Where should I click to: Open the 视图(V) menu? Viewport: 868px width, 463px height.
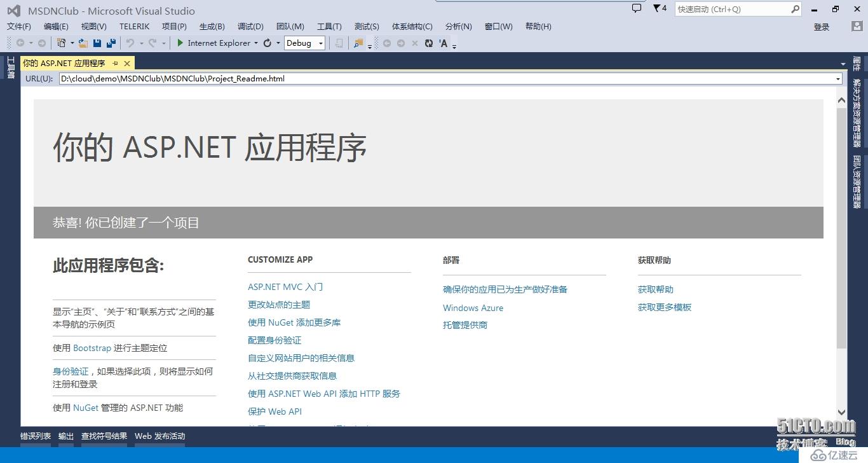click(x=94, y=26)
